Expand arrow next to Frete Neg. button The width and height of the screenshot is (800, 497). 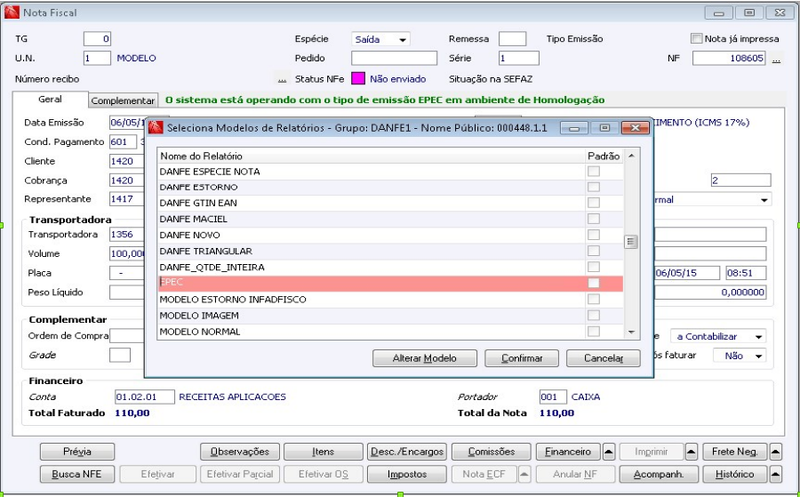[x=775, y=452]
